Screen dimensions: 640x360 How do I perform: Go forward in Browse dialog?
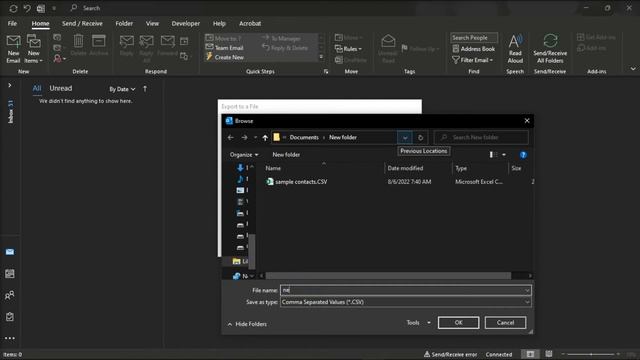[244, 138]
